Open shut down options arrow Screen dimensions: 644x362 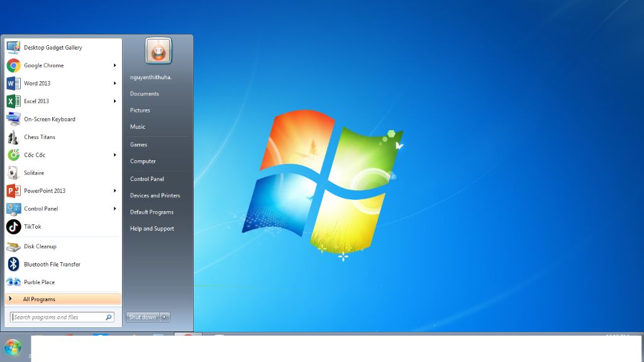point(165,317)
